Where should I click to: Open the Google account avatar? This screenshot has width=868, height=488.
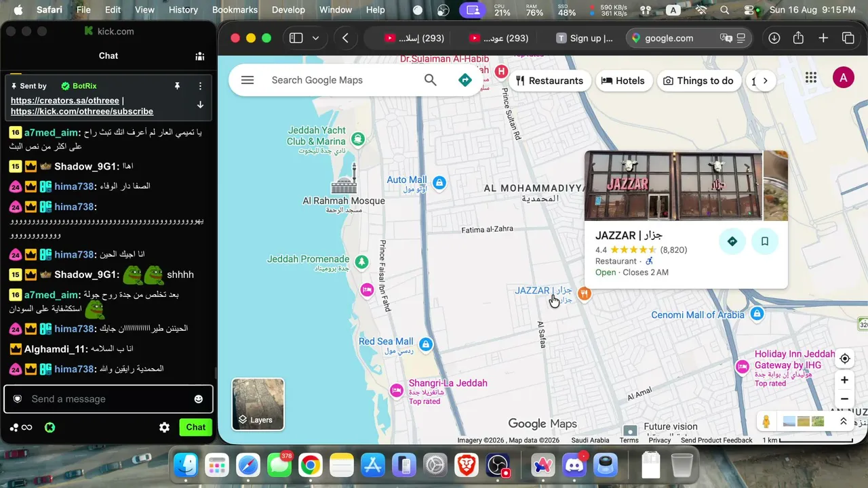click(843, 78)
